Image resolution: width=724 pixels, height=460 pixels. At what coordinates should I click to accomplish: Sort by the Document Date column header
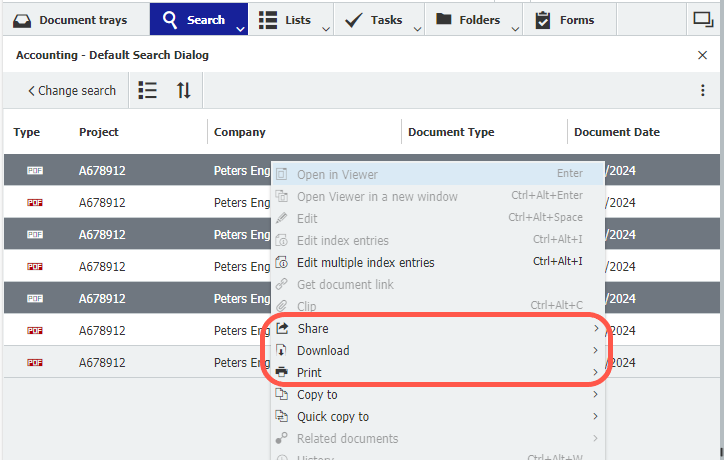(x=617, y=132)
